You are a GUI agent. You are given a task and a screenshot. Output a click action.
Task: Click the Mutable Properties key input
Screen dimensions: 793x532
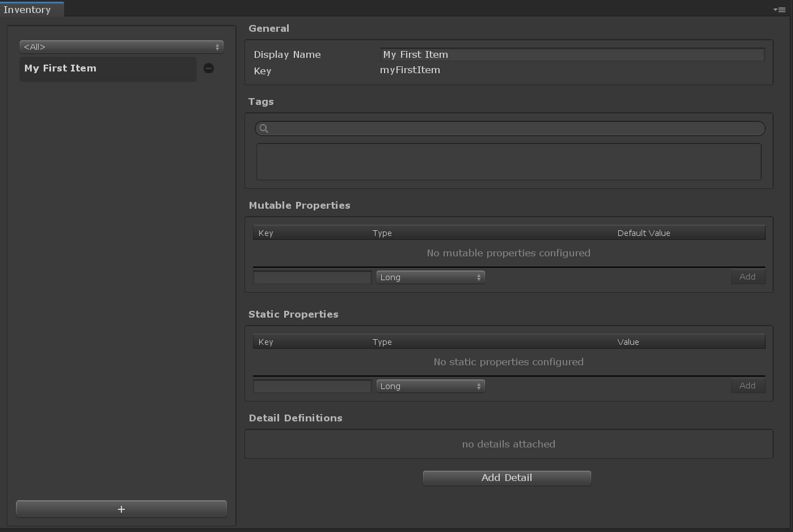click(312, 277)
